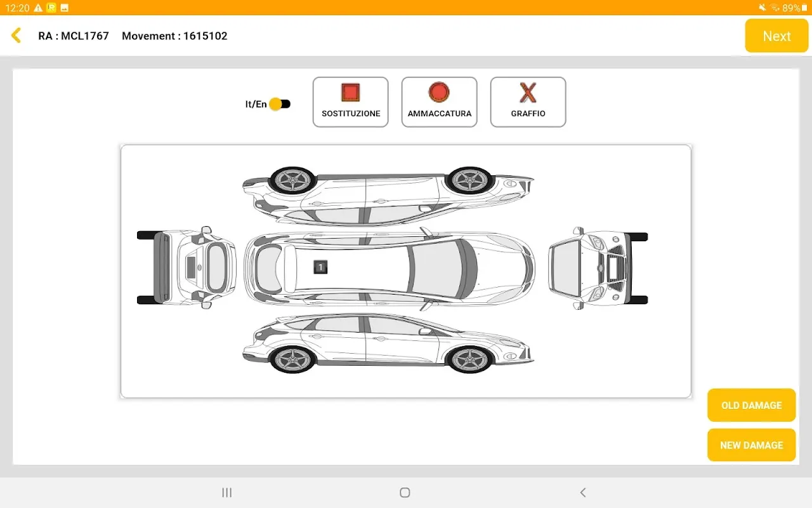
Task: Tap damage marker number 1 on roof
Action: pos(321,267)
